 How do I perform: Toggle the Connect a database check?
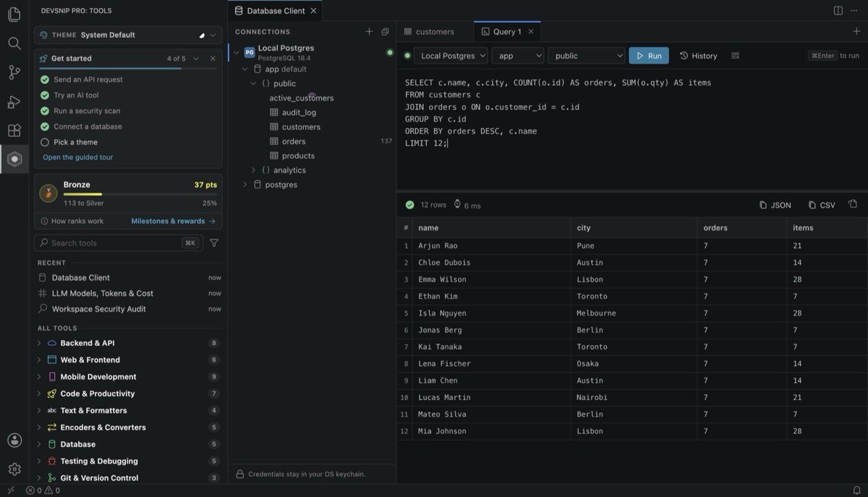45,127
